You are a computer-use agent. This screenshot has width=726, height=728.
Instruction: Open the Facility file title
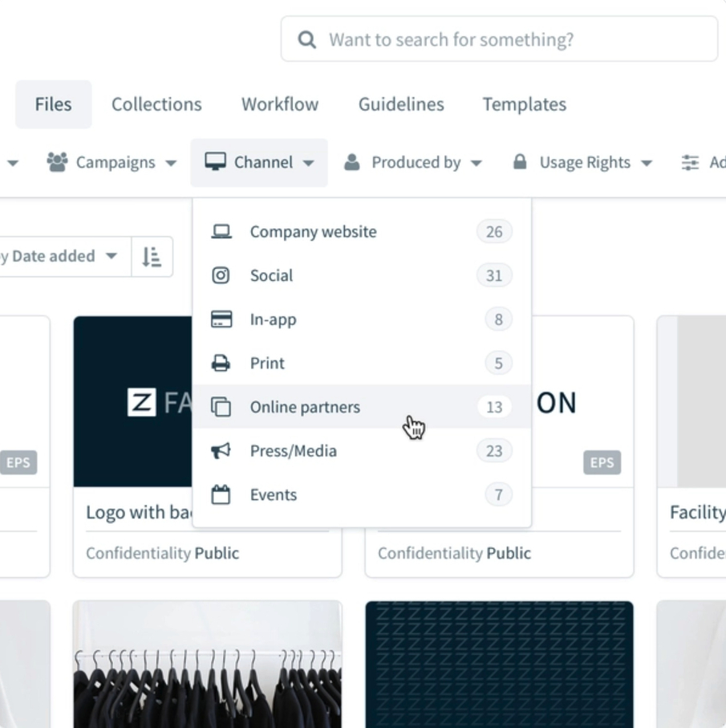pos(697,512)
